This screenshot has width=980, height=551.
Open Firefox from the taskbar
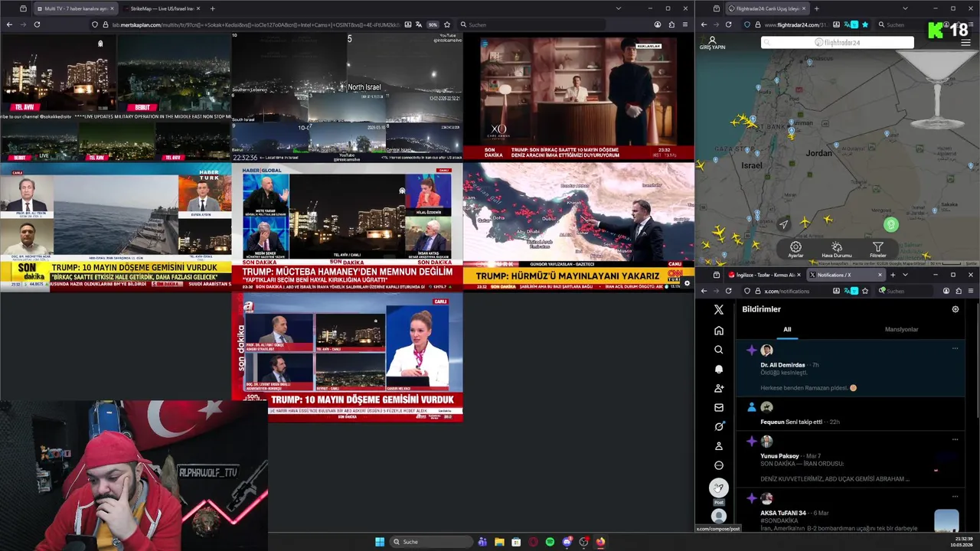coord(600,542)
